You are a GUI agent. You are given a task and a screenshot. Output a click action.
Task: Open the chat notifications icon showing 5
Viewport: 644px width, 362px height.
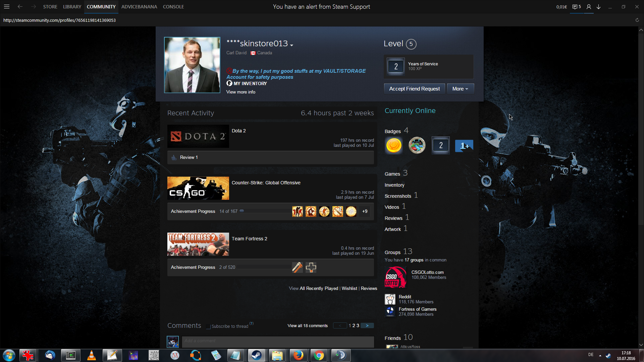tap(576, 7)
